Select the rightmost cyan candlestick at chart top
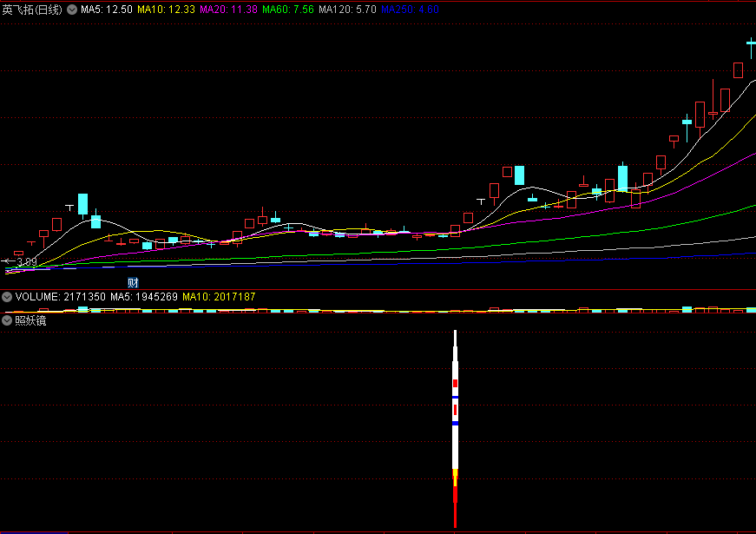 [x=751, y=48]
